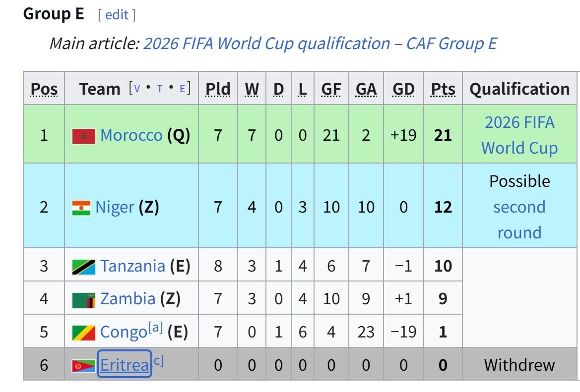Viewport: 580px width, 392px height.
Task: View the table template via V link
Action: click(x=137, y=89)
